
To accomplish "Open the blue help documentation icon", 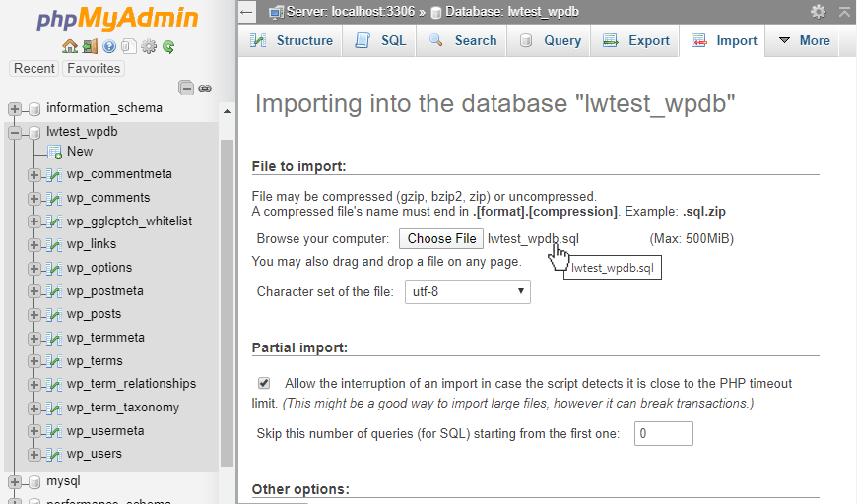I will point(109,47).
